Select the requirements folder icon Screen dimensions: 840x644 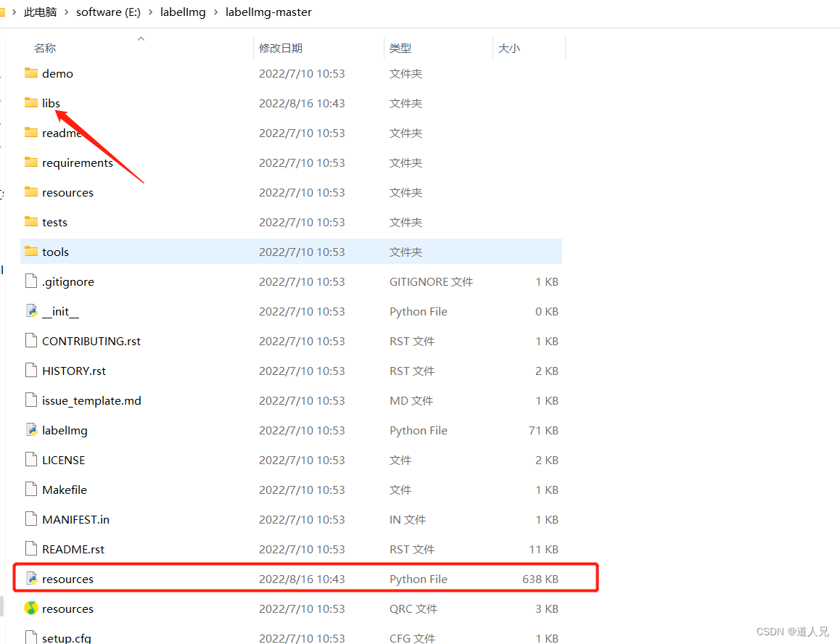31,162
